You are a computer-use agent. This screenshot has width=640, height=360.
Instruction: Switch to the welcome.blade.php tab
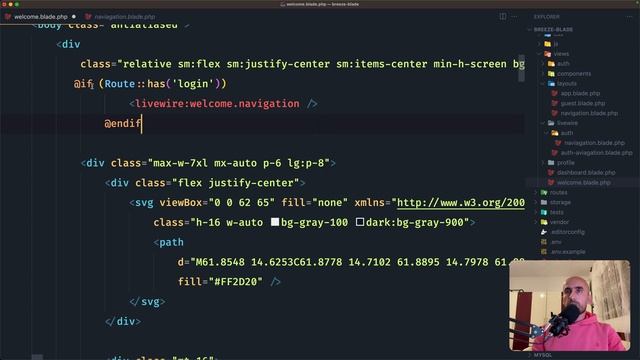pos(40,17)
